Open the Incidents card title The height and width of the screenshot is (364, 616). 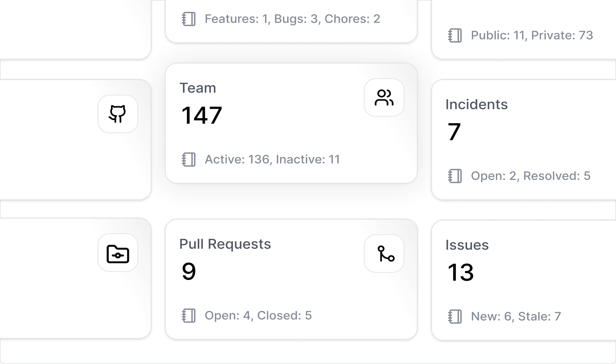click(477, 104)
